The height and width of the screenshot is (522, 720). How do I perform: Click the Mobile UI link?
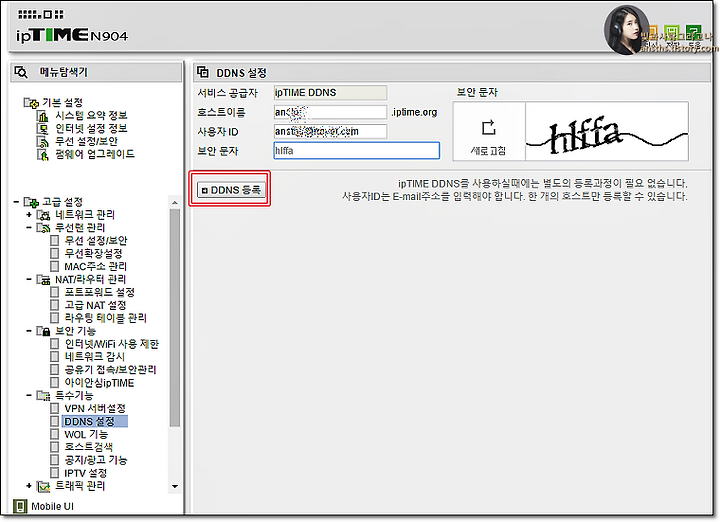point(52,506)
